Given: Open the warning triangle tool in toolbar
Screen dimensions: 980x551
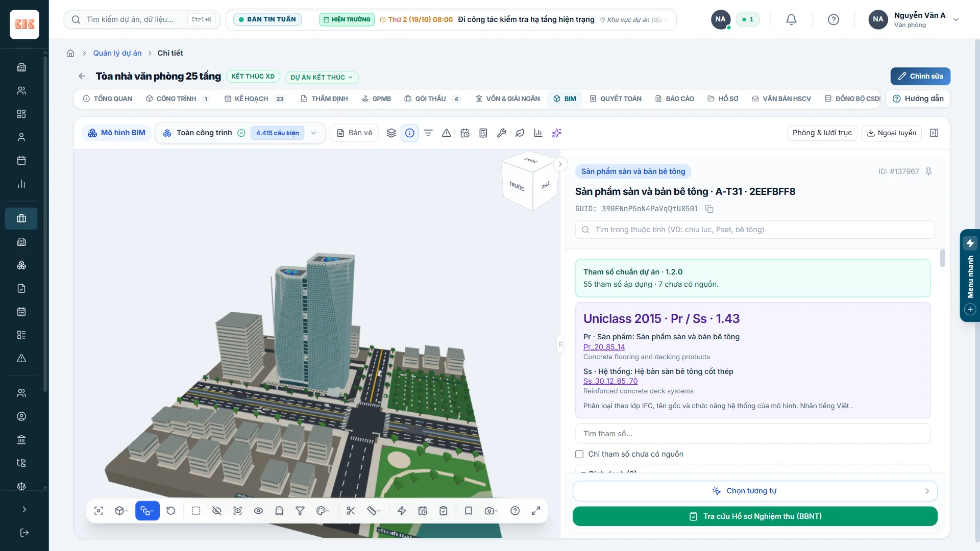Looking at the screenshot, I should tap(446, 133).
